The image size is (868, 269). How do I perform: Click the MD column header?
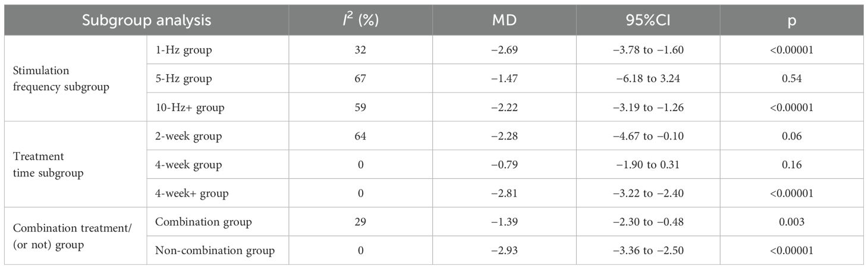[504, 20]
